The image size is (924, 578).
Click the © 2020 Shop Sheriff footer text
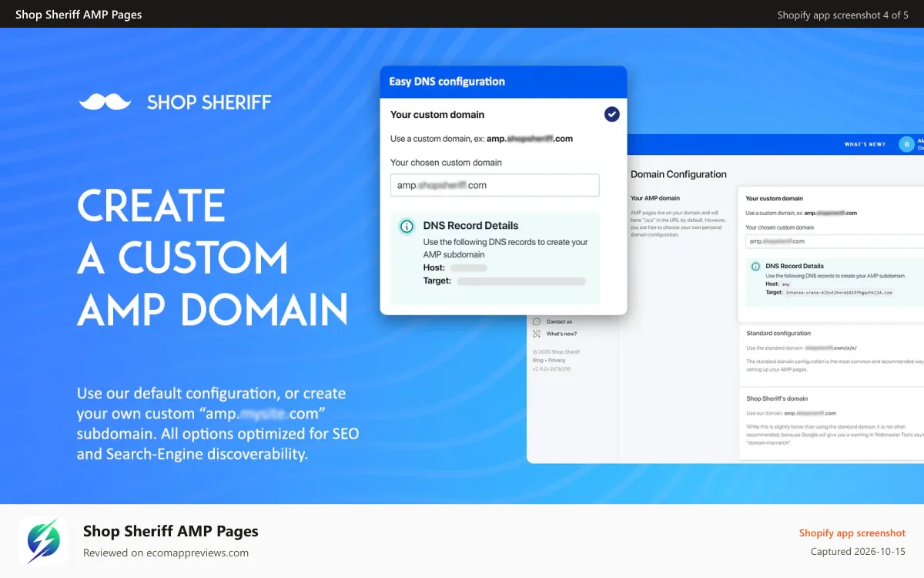tap(556, 351)
